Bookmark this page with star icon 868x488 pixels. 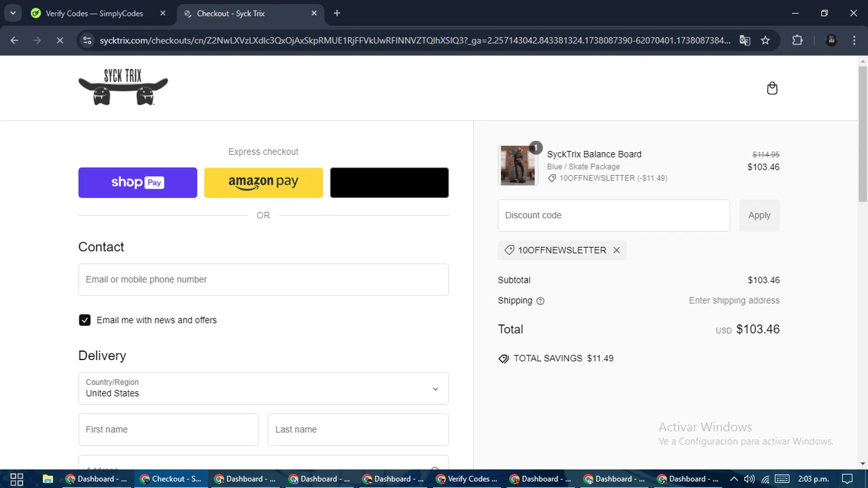(x=766, y=40)
